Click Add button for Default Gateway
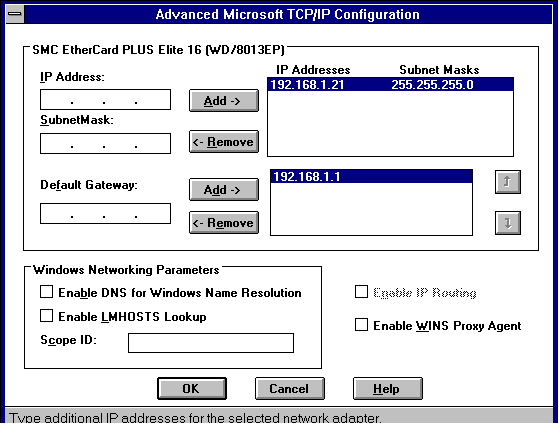The width and height of the screenshot is (559, 424). tap(224, 189)
